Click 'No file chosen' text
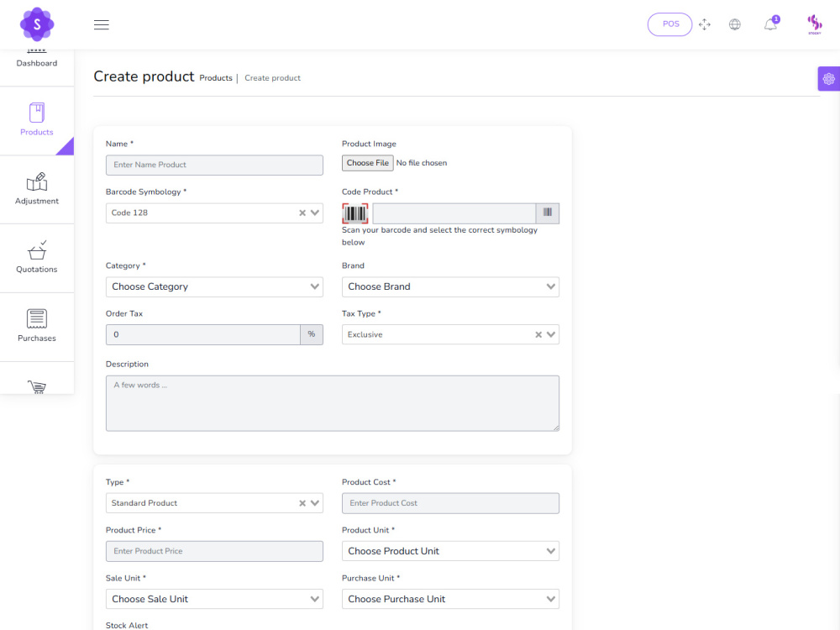 (x=422, y=163)
